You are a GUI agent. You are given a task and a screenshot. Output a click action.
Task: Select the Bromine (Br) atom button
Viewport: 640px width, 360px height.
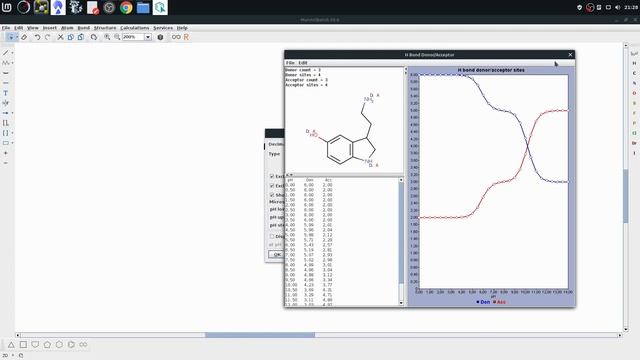coord(634,143)
